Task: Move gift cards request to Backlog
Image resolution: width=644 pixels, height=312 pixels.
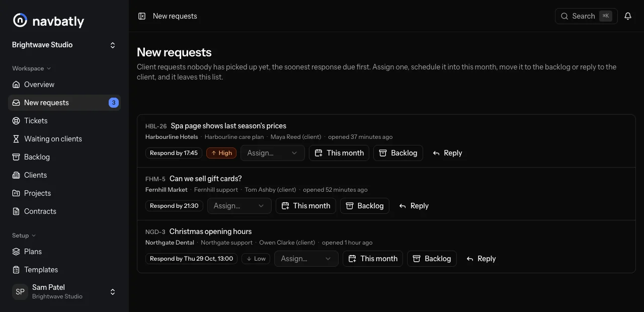Action: [x=365, y=206]
